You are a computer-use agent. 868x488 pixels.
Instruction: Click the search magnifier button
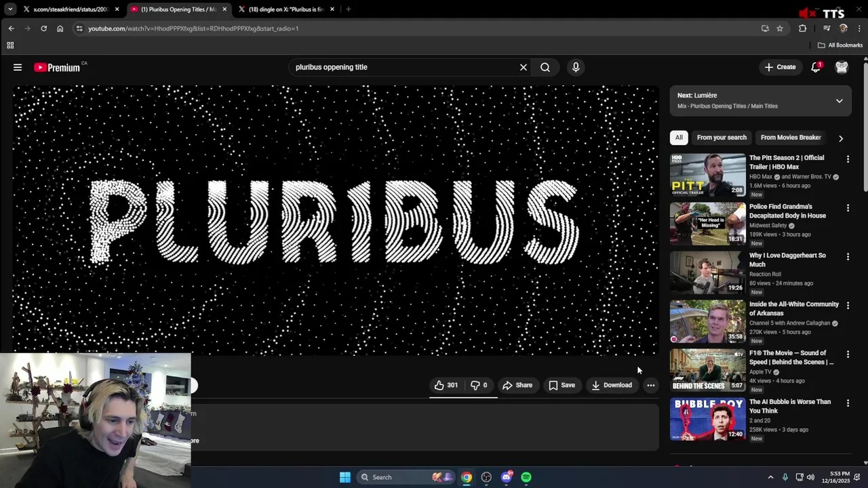pyautogui.click(x=545, y=67)
